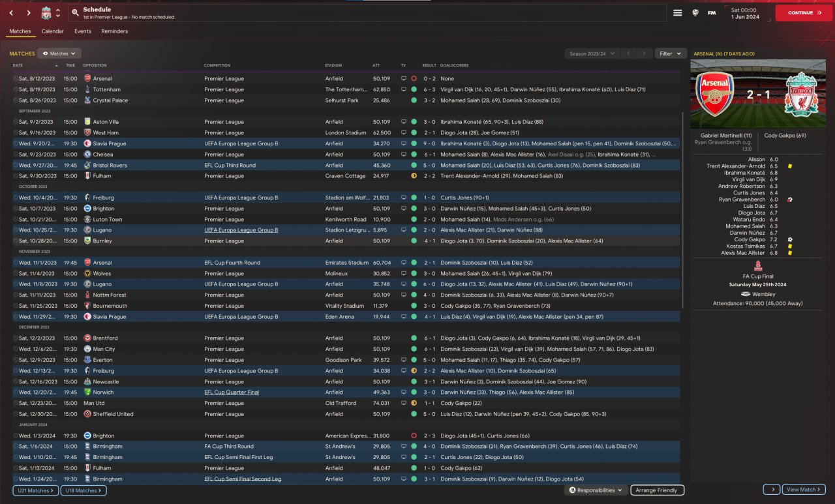The image size is (835, 504).
Task: Click next-match arrow button beside View Match
Action: pyautogui.click(x=771, y=490)
